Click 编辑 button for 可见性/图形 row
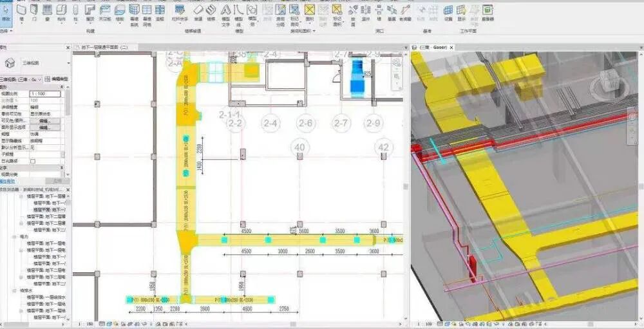Screen dimensions: 644x329 (45, 121)
